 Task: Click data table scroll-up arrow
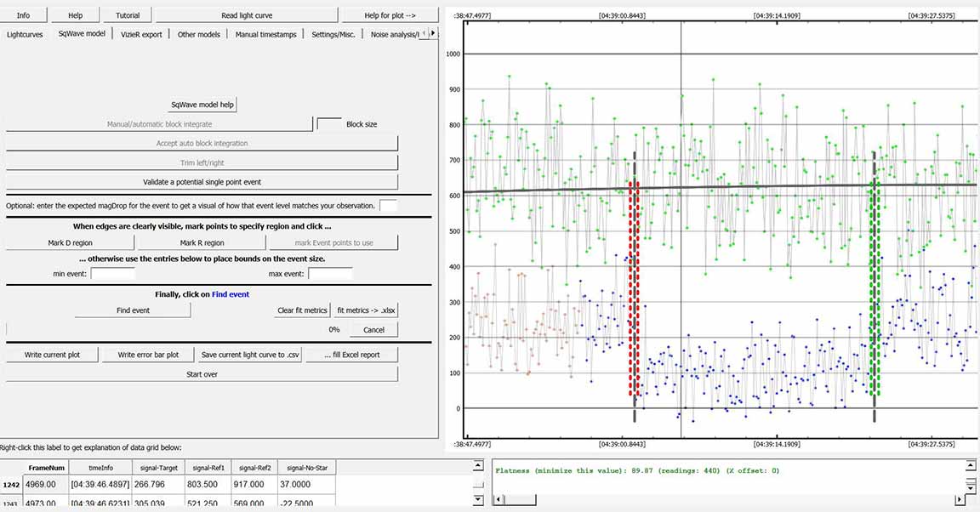[477, 467]
